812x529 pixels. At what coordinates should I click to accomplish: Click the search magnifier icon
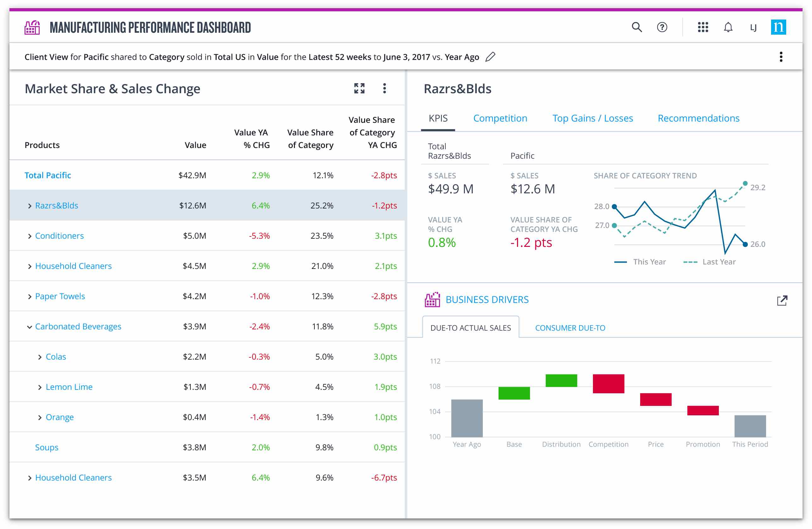[637, 27]
